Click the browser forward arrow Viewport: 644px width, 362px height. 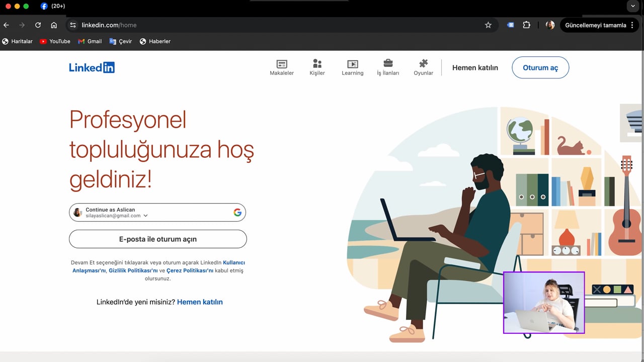(x=22, y=25)
